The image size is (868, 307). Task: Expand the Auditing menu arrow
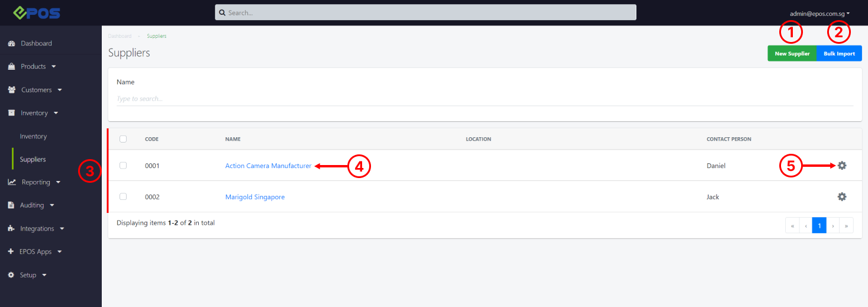pyautogui.click(x=52, y=206)
